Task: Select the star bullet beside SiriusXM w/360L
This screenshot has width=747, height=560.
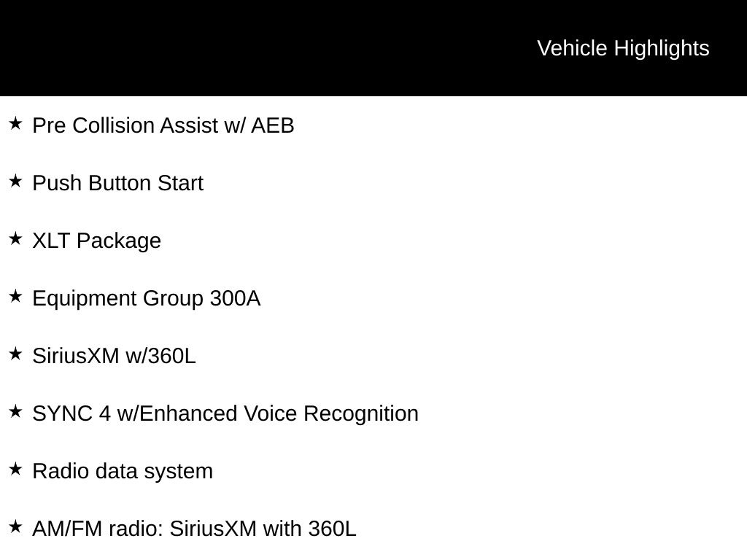Action: [x=15, y=354]
